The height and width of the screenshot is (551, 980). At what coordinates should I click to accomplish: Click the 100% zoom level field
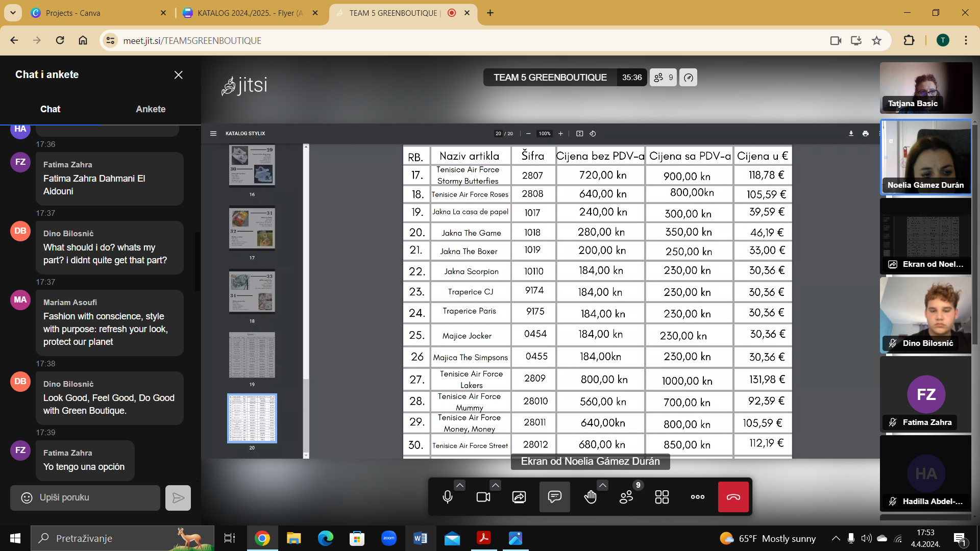[545, 134]
